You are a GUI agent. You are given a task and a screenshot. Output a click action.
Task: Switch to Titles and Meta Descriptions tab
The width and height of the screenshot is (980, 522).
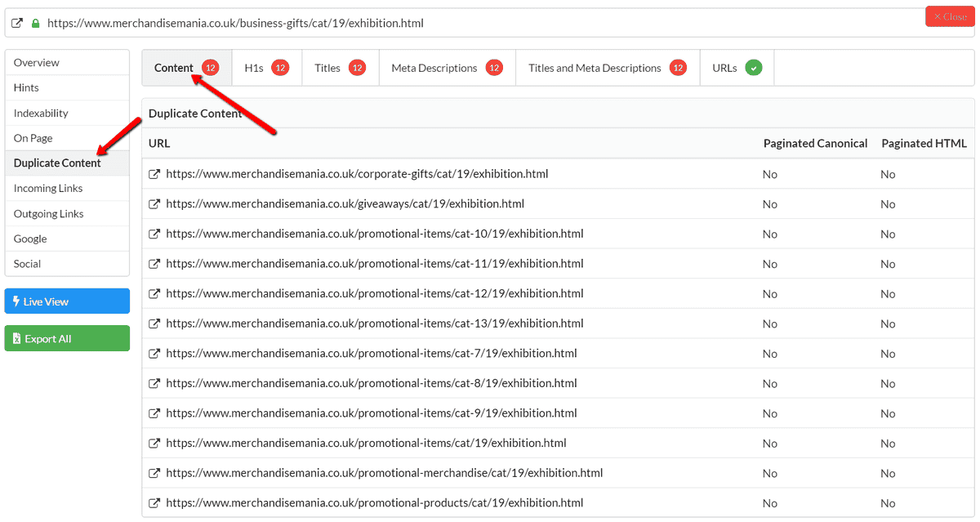click(x=608, y=68)
